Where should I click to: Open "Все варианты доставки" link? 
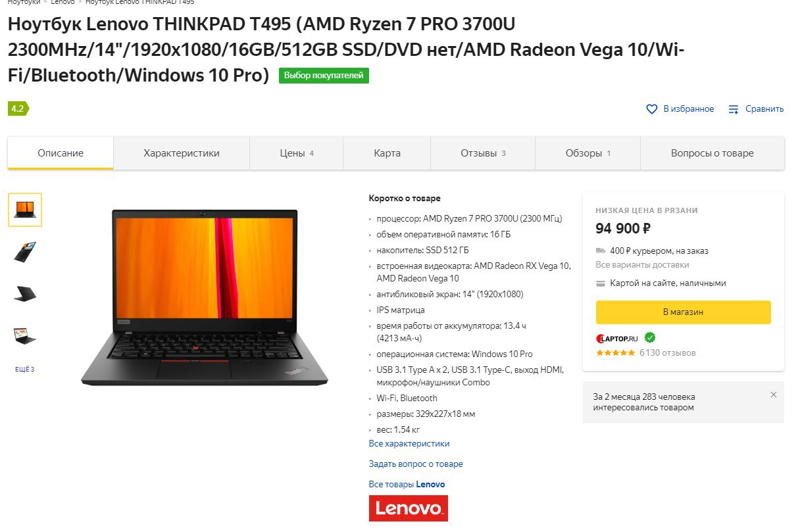[x=642, y=265]
